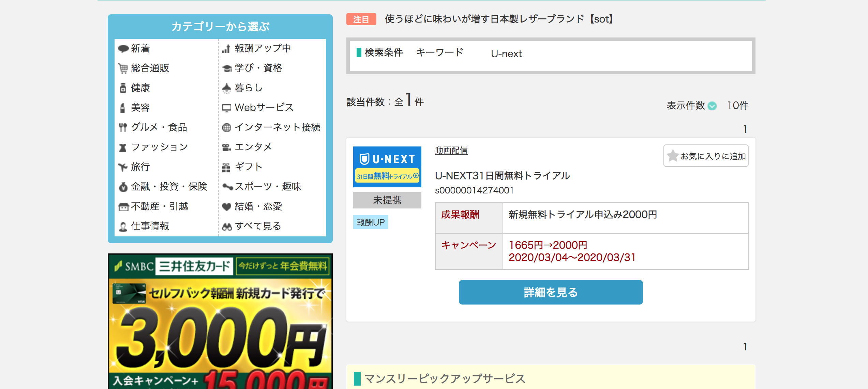
Task: Open the 健康 category link
Action: 140,88
